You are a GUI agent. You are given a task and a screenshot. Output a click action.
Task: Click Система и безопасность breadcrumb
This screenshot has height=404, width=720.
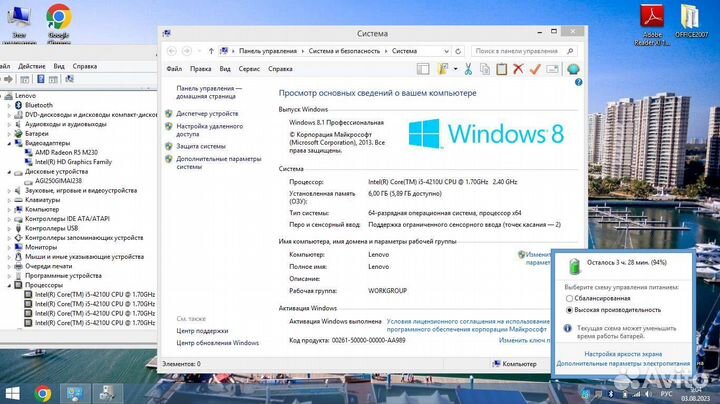click(344, 51)
